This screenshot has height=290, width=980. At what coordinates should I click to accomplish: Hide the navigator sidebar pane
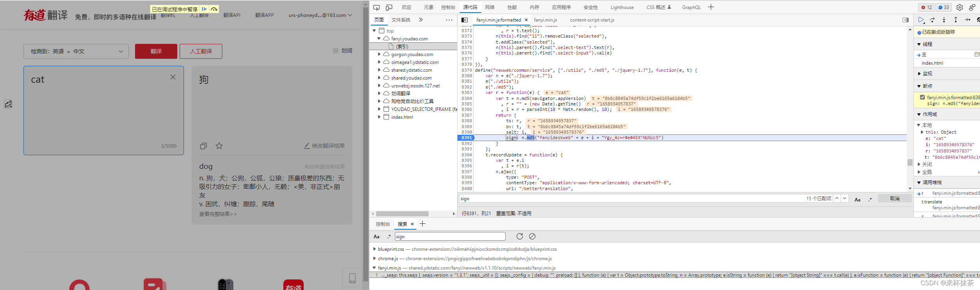pos(465,20)
